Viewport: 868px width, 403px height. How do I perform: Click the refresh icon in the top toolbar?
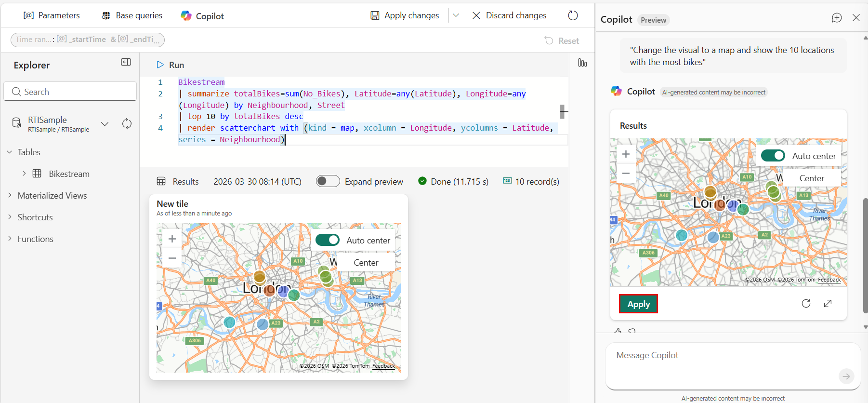(x=573, y=15)
